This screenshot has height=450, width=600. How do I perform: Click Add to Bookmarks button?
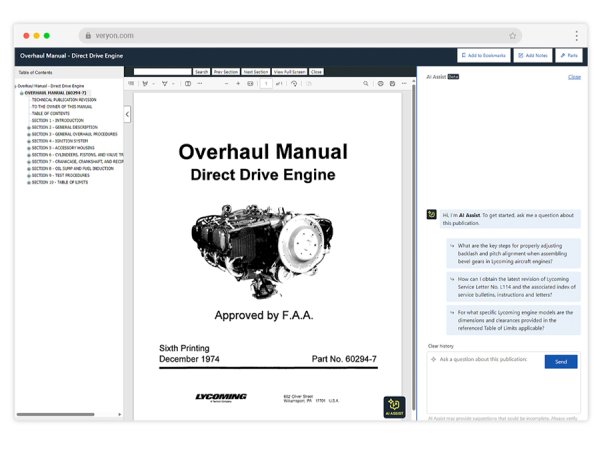pos(484,56)
